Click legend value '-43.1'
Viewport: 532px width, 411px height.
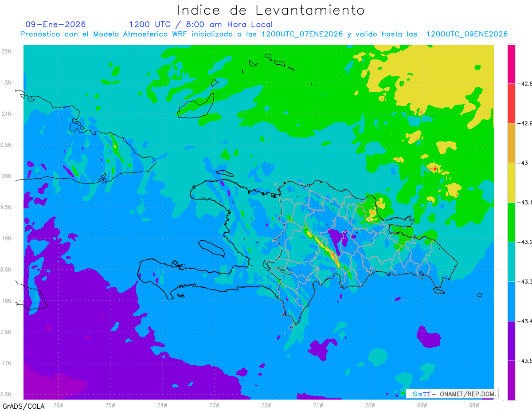pyautogui.click(x=525, y=202)
